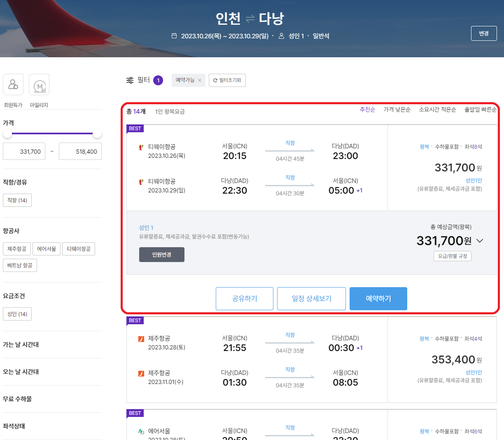Image resolution: width=504 pixels, height=440 pixels.
Task: Enable the 베트남 항공 airline filter
Action: click(x=20, y=265)
